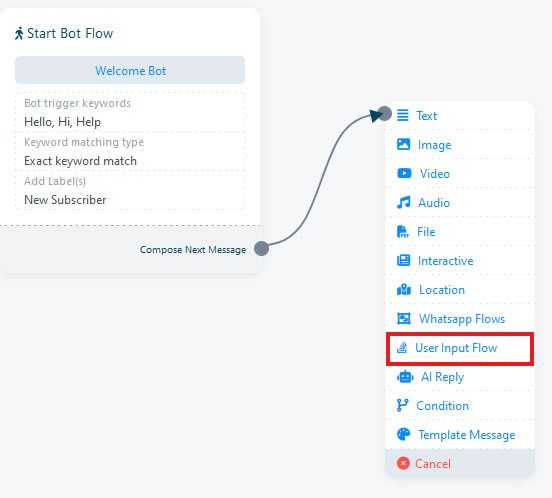The image size is (552, 498).
Task: Click the Audio music note icon
Action: tap(403, 202)
